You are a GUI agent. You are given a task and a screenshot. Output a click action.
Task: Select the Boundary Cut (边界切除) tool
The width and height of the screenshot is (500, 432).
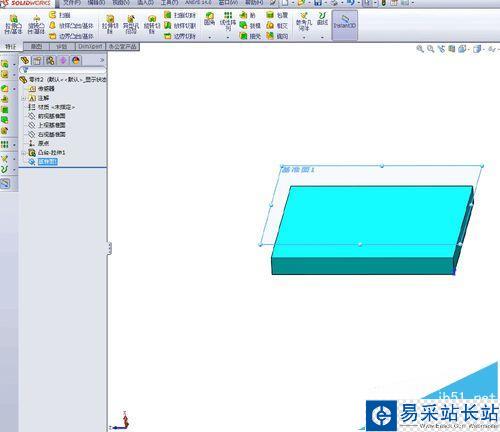tap(180, 36)
